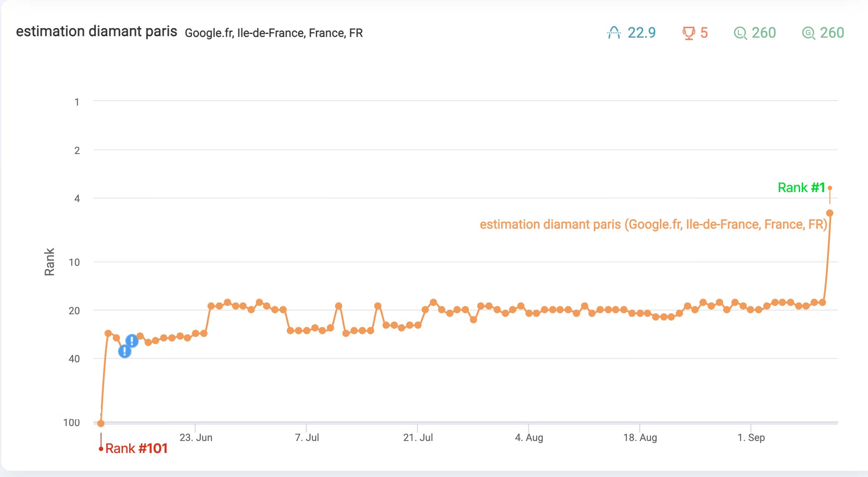Click the vertical Rank axis title
Viewport: 868px width, 477px height.
[x=49, y=262]
